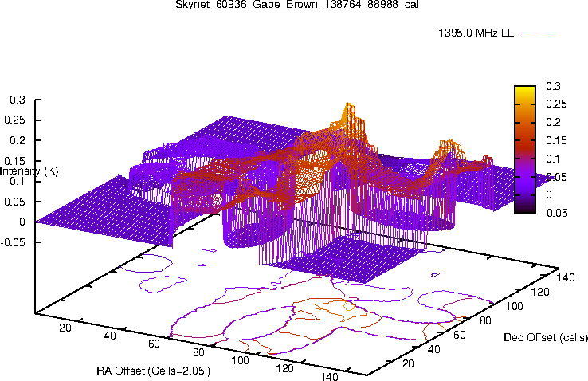Select the 0.25 label on the color bar

[x=556, y=104]
